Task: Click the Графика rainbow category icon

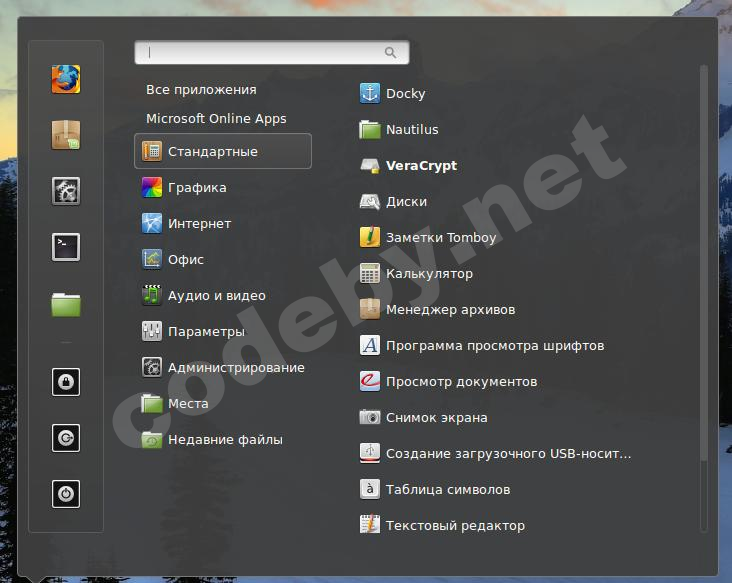Action: (152, 188)
